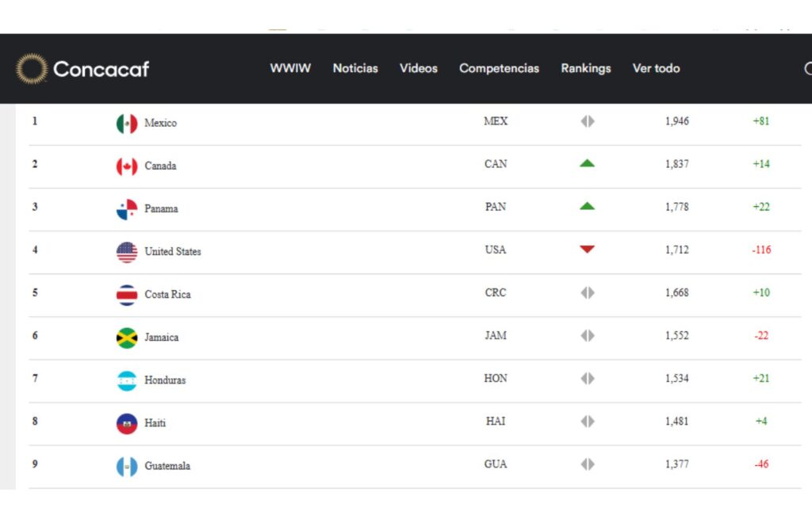Click the 1,712 points value
812x519 pixels.
[x=677, y=250]
